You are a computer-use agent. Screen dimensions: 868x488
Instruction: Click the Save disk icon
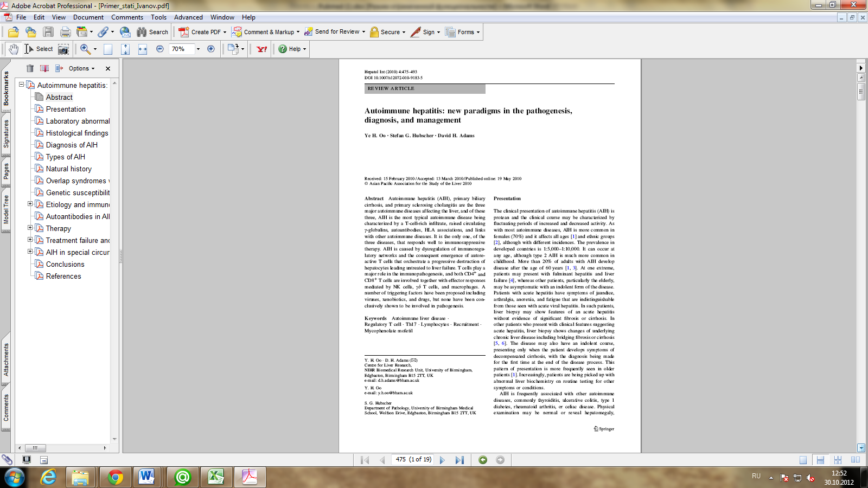[48, 32]
